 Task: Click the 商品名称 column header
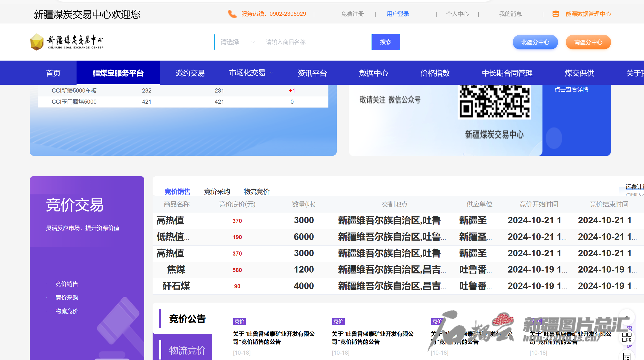177,204
